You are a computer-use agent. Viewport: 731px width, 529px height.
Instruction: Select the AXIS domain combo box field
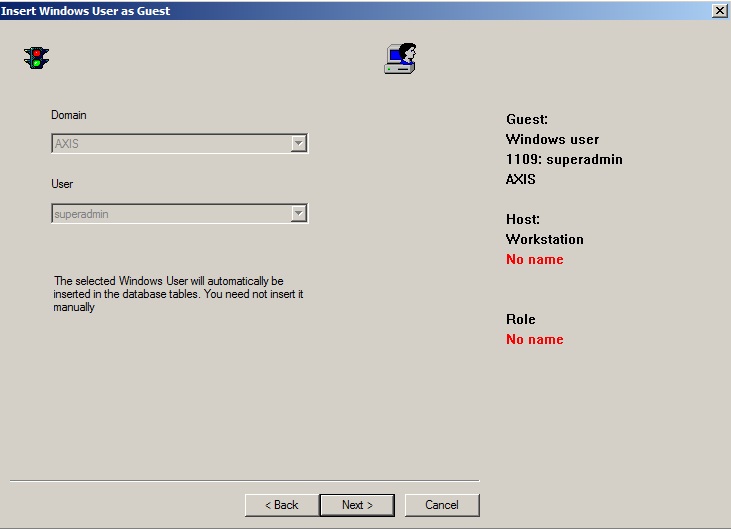(179, 144)
